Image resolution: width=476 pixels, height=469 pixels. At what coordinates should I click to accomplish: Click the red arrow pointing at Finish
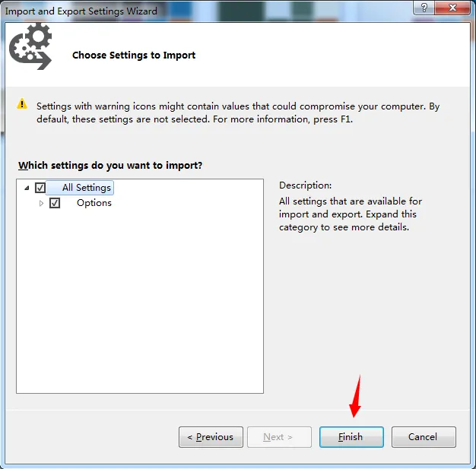click(356, 396)
